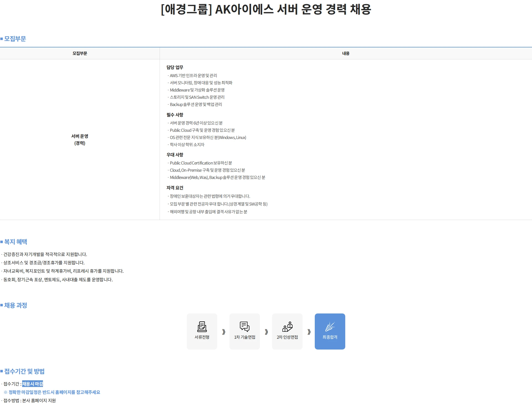Select the 최종합격 step label
The height and width of the screenshot is (410, 532).
click(x=330, y=337)
